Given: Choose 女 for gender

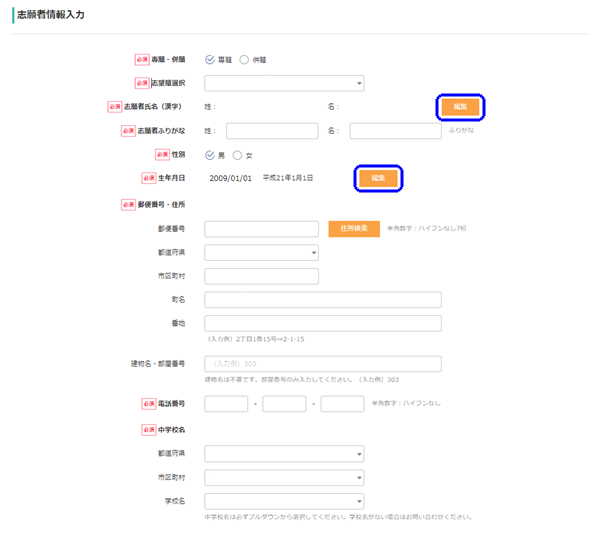Looking at the screenshot, I should 238,155.
